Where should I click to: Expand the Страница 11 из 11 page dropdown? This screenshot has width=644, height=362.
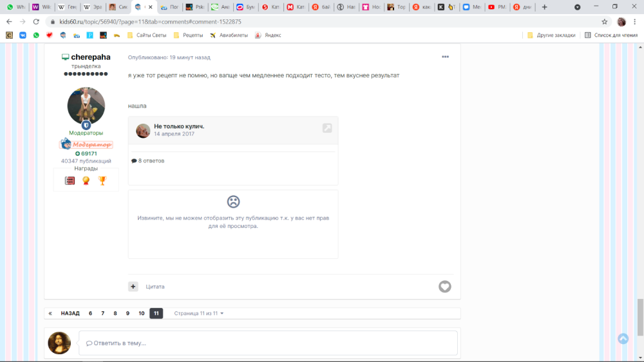coord(199,314)
